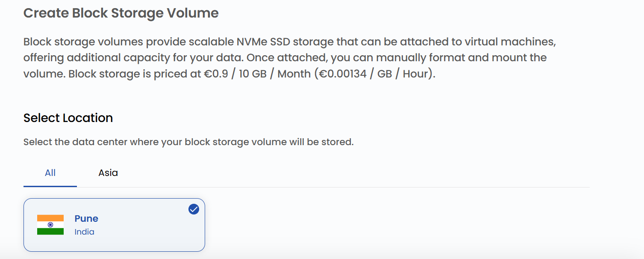644x259 pixels.
Task: Toggle the blue checkmark on Pune card
Action: [194, 209]
